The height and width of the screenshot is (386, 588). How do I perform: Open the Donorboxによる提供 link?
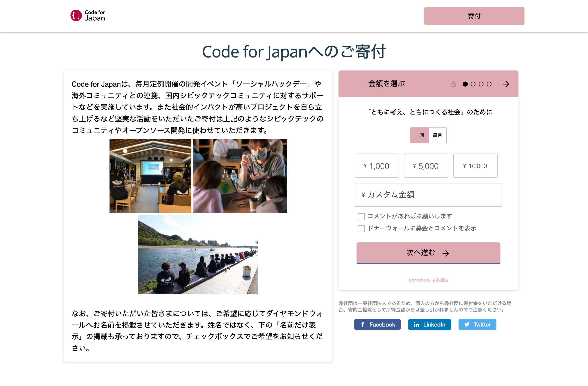(x=428, y=280)
